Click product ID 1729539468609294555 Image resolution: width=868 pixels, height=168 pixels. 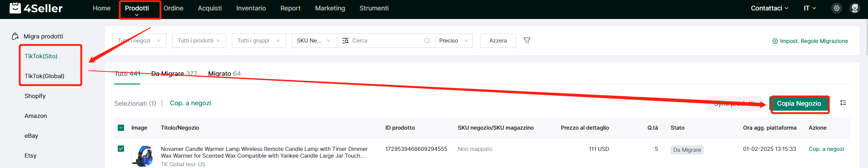coord(416,149)
